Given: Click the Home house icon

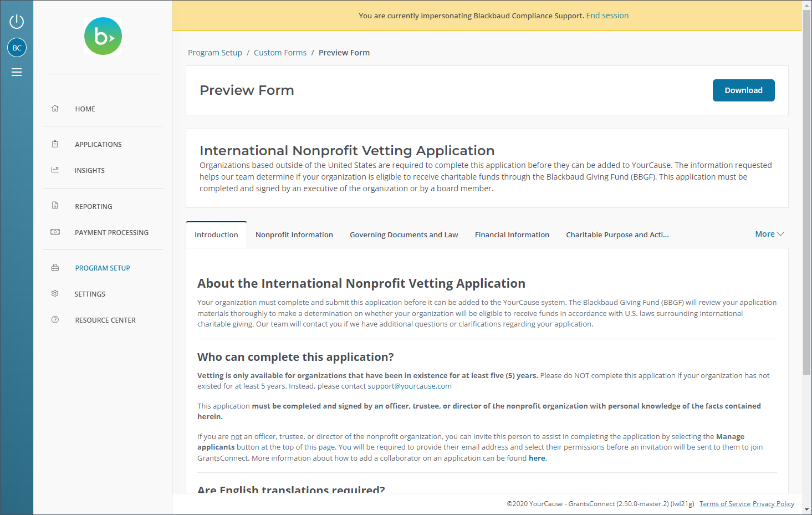Looking at the screenshot, I should (55, 109).
